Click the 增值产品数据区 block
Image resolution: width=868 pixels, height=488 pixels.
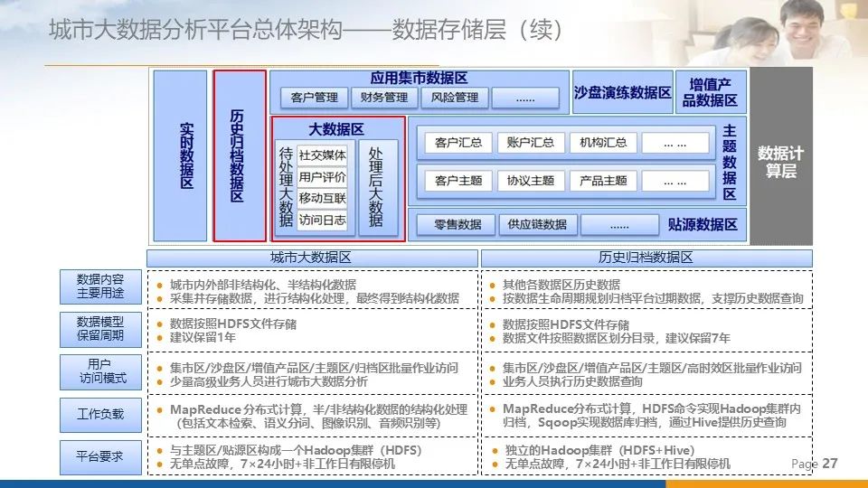(x=711, y=92)
